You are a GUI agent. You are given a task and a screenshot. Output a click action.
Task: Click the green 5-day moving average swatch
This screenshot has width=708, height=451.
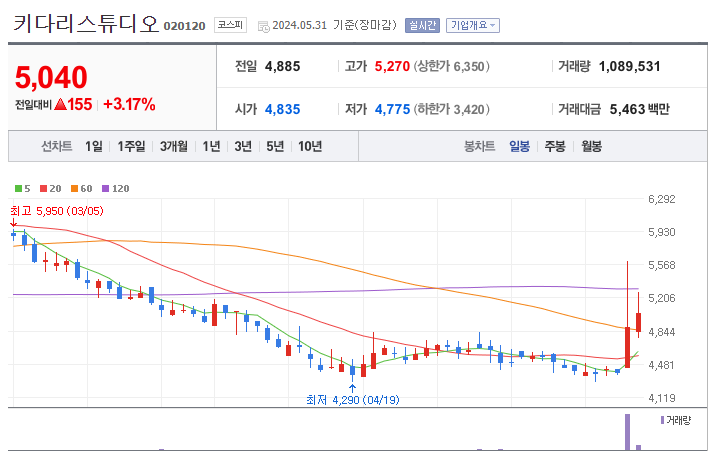(18, 189)
